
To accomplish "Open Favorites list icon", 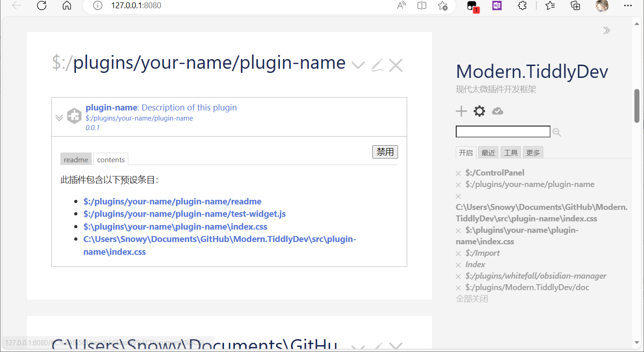I will click(x=551, y=5).
